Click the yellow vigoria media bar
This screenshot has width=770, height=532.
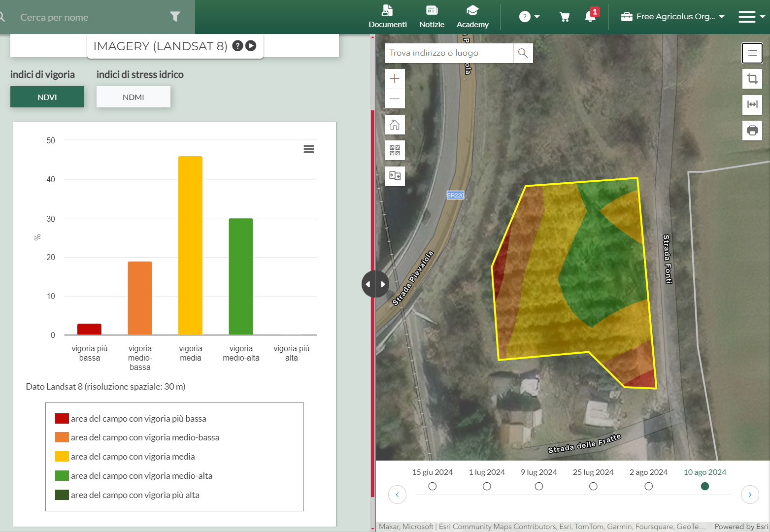(190, 245)
